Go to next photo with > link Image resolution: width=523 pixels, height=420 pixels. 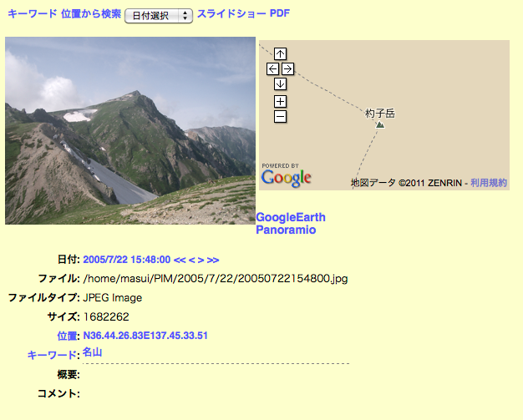pos(201,260)
